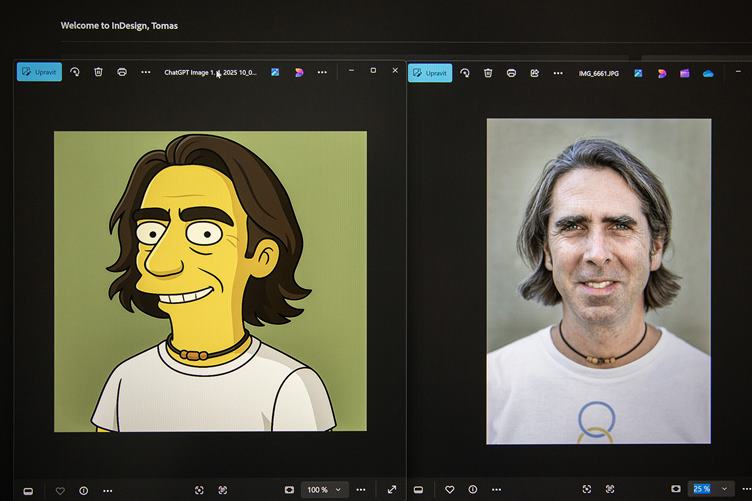Screen dimensions: 752x501
Task: Click the portrait photo in IMG_6661.JPG window
Action: point(599,281)
